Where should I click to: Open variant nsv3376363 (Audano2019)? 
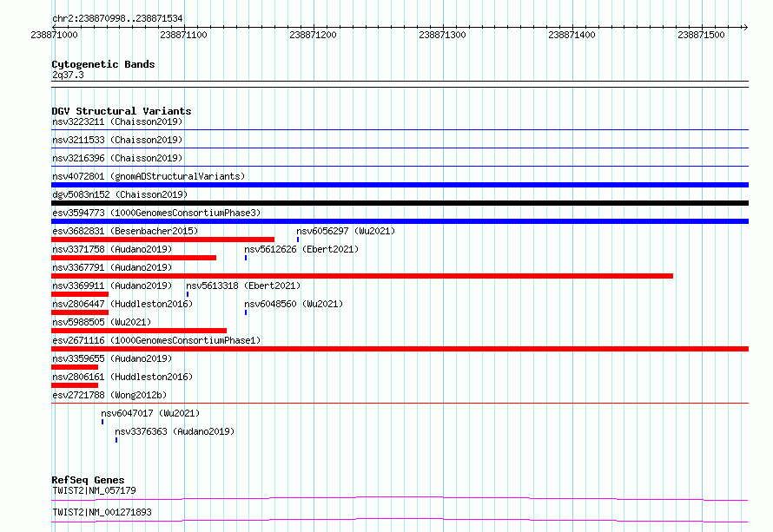pyautogui.click(x=175, y=431)
